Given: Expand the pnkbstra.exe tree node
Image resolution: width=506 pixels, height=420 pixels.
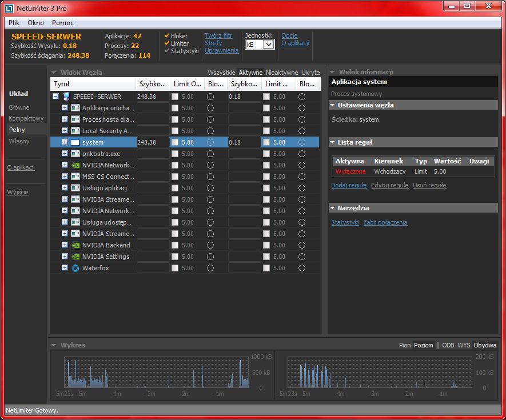Looking at the screenshot, I should click(65, 153).
